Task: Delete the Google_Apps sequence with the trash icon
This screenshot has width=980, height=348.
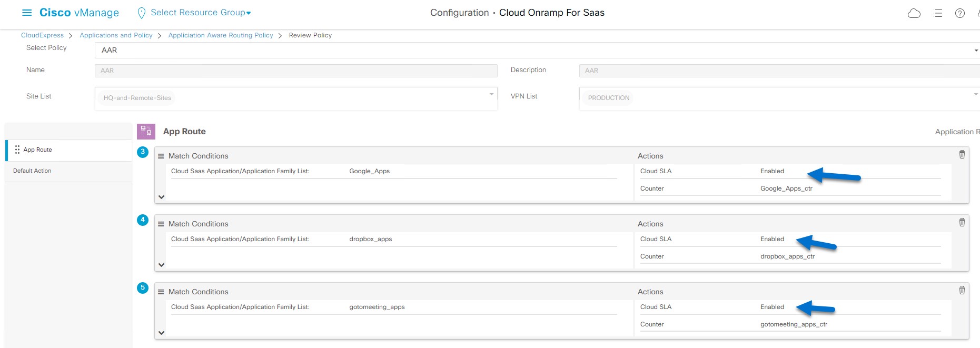Action: 962,154
